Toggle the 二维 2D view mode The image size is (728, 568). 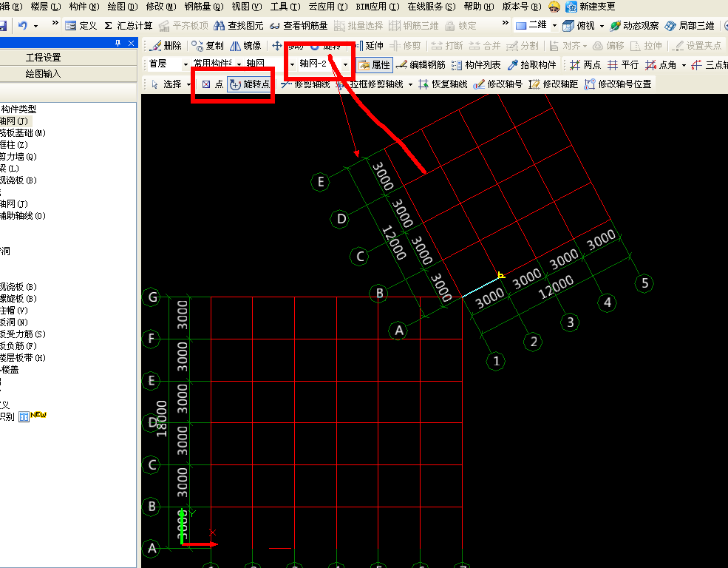coord(532,25)
